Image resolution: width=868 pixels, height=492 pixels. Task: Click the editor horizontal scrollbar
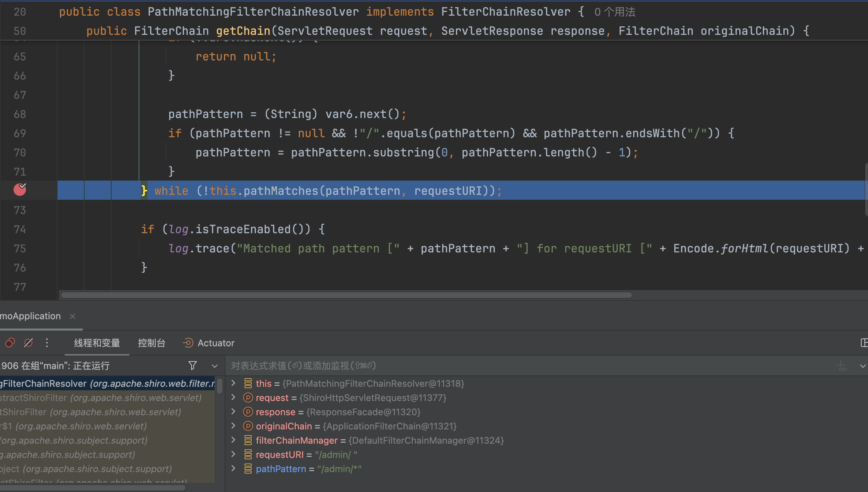346,295
